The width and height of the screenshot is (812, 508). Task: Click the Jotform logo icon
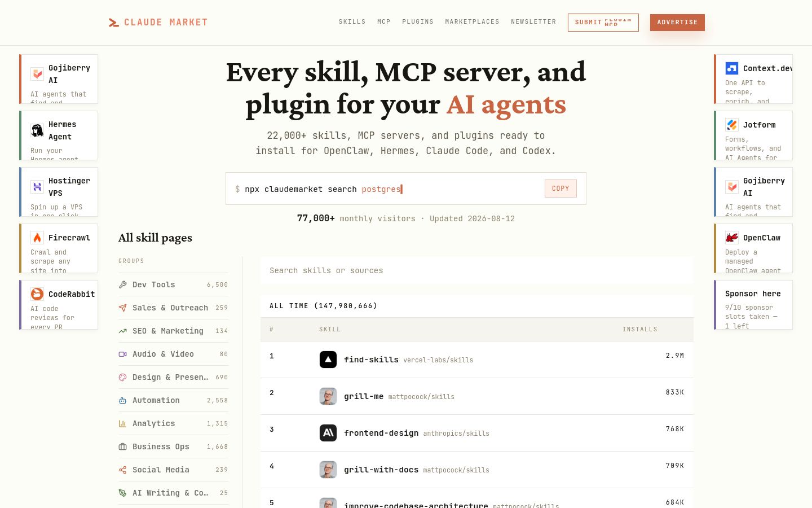732,125
